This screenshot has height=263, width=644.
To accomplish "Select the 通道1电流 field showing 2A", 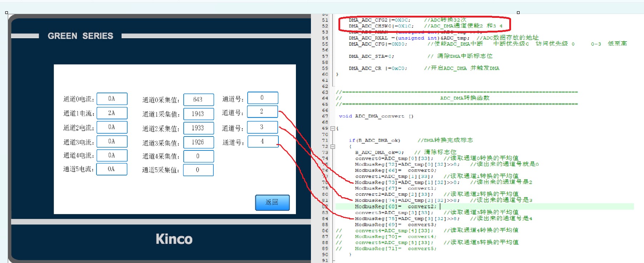I will (x=112, y=113).
